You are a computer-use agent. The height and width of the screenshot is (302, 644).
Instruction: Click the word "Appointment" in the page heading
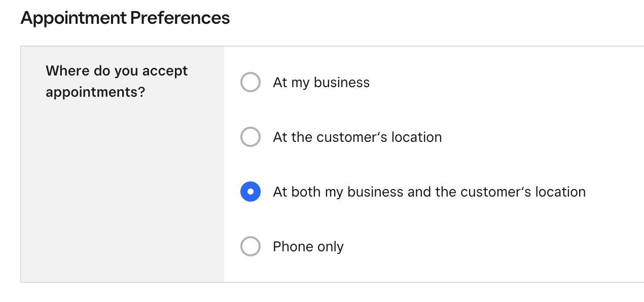click(74, 18)
